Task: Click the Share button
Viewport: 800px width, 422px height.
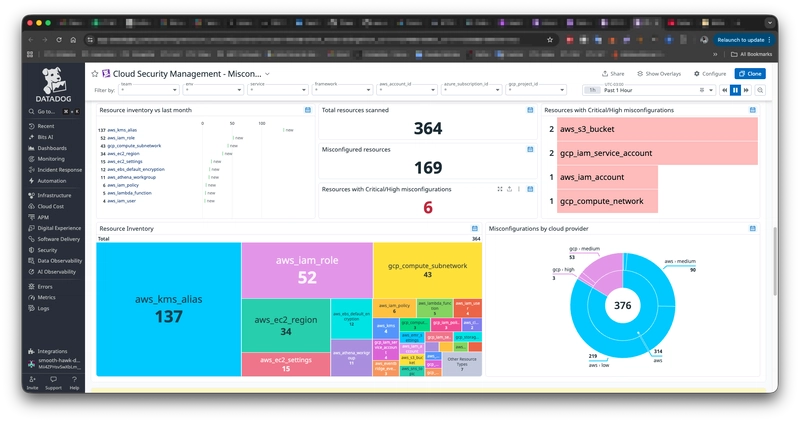Action: pyautogui.click(x=613, y=74)
